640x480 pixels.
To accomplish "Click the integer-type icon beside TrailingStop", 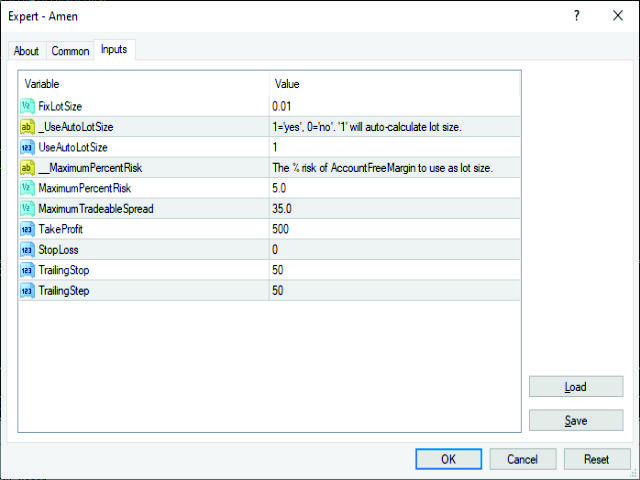I will tap(27, 270).
